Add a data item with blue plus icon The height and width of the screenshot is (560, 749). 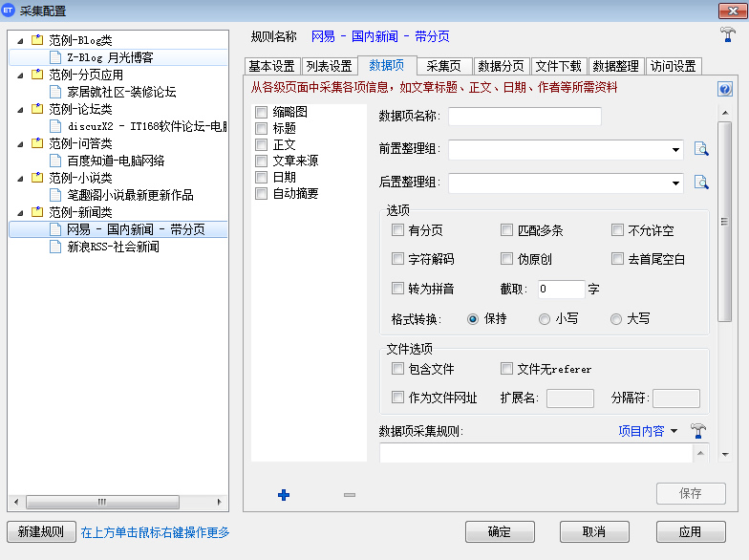point(284,495)
